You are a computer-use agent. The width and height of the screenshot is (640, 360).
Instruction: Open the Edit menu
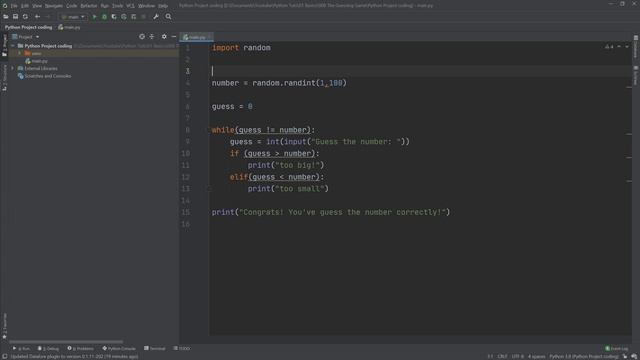coord(25,6)
